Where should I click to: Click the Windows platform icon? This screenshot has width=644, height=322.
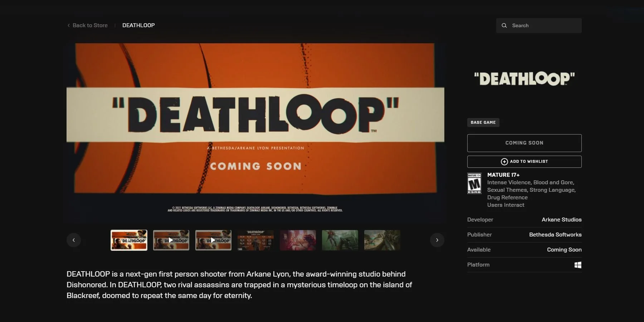point(578,265)
